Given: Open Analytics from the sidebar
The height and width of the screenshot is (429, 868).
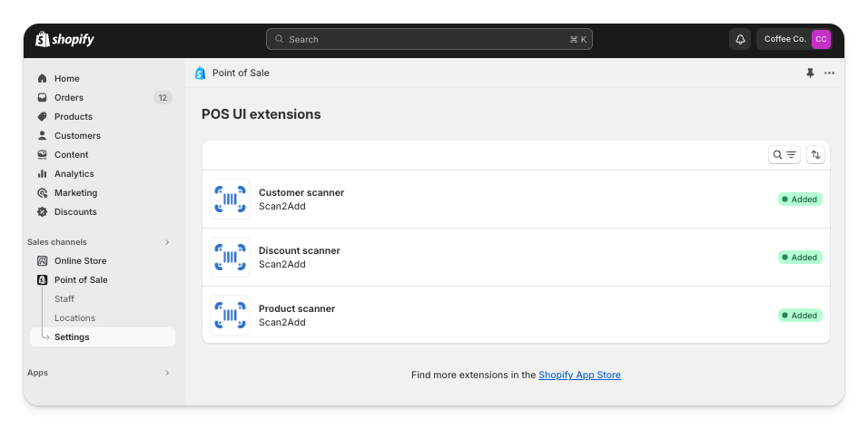Looking at the screenshot, I should click(74, 174).
